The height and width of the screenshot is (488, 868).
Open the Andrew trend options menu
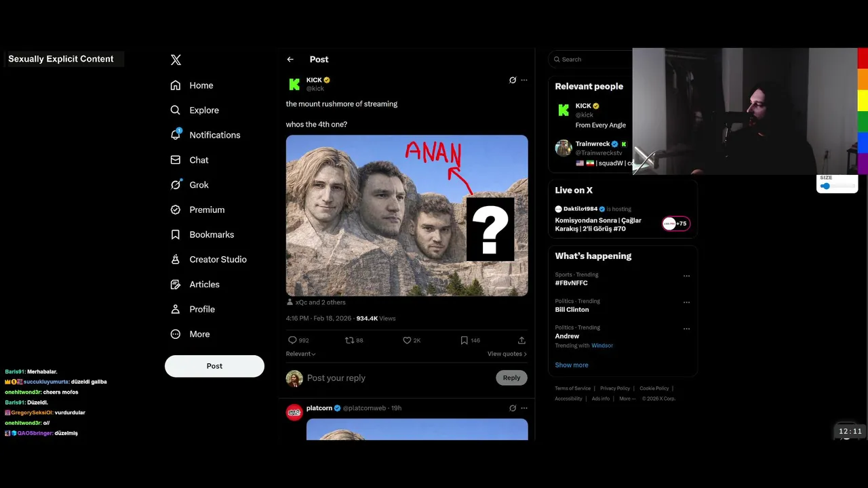point(686,329)
